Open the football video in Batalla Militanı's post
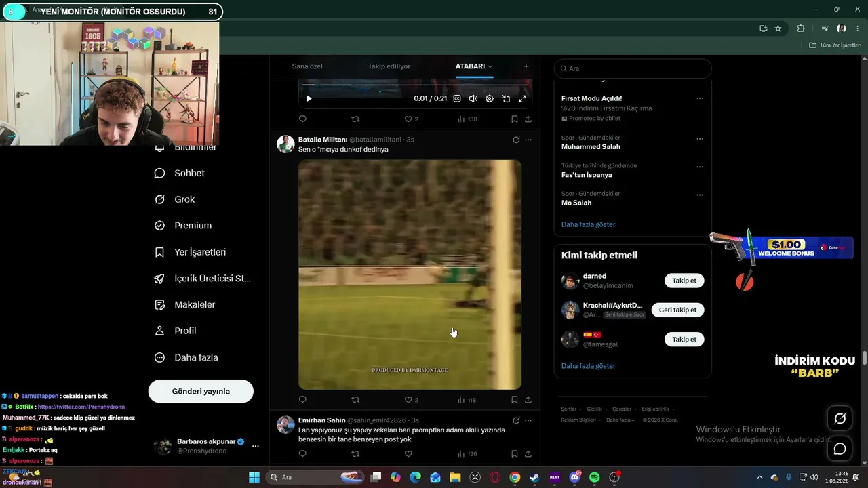The image size is (868, 488). tap(410, 274)
